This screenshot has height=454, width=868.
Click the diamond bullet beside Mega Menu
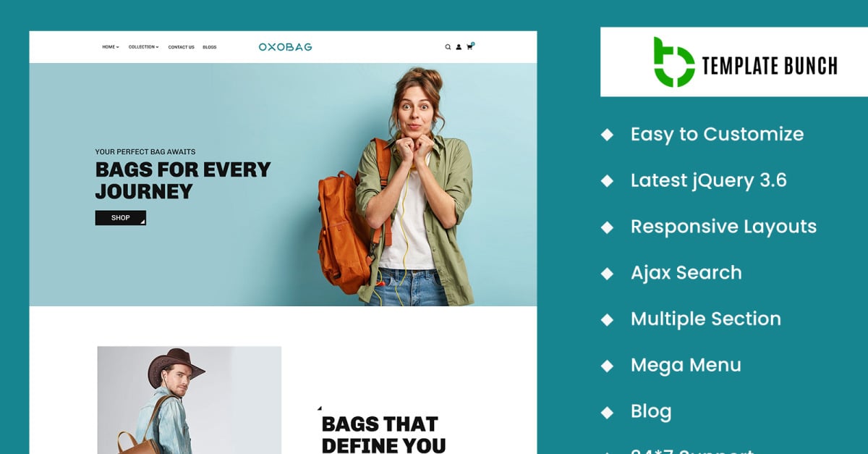pos(608,366)
